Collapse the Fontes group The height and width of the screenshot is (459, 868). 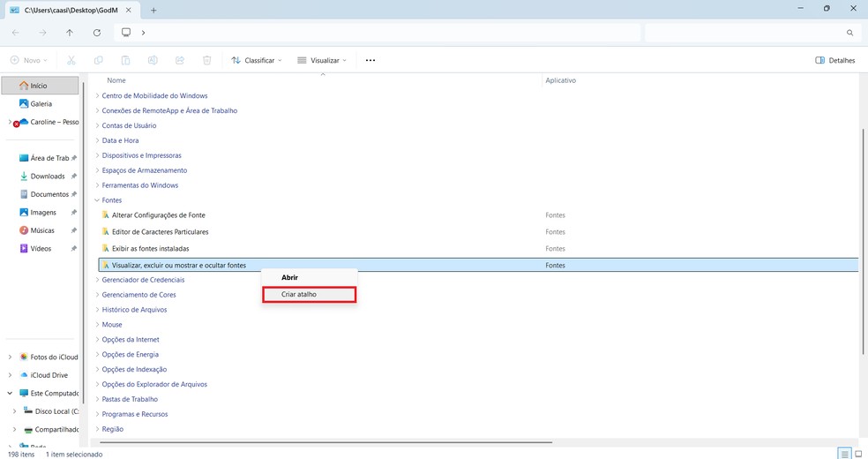point(97,200)
